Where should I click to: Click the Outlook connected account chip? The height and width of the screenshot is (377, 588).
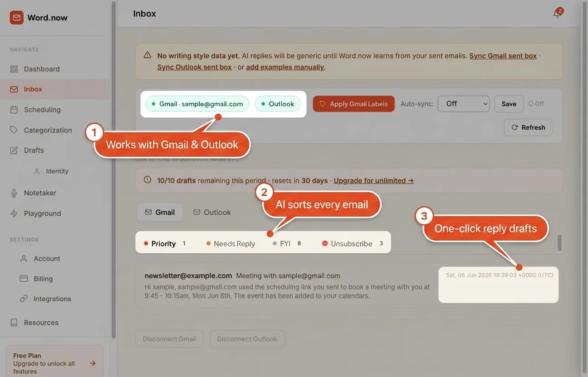coord(278,104)
